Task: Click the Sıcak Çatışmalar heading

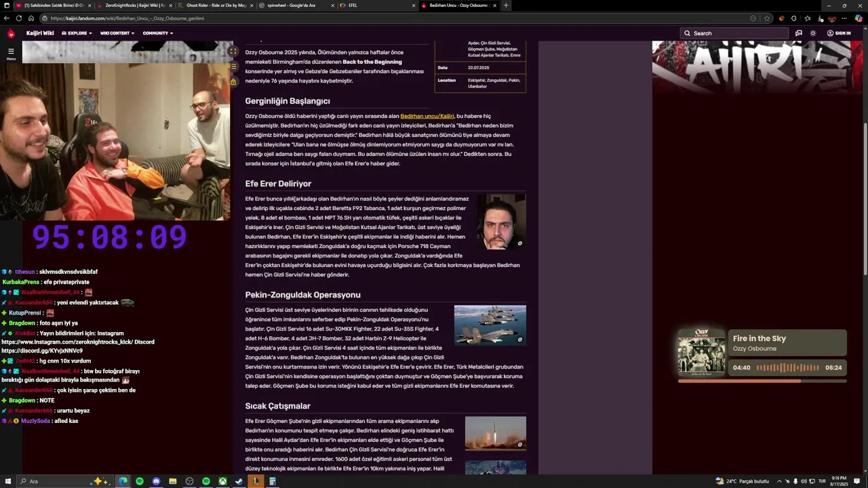Action: (x=277, y=406)
